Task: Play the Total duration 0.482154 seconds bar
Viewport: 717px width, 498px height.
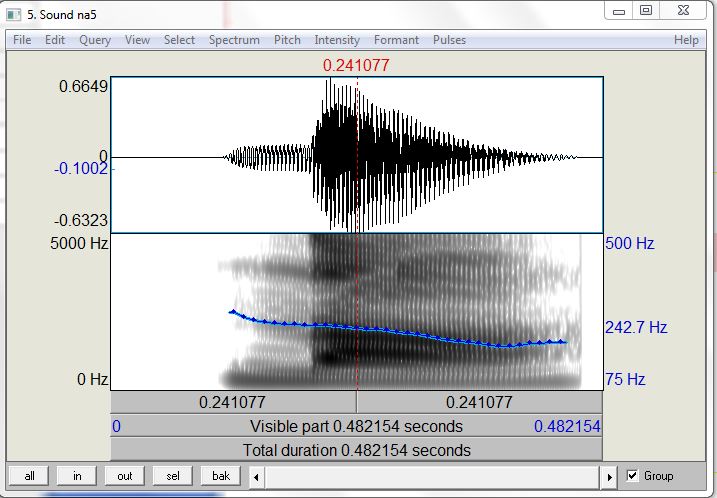Action: [356, 450]
